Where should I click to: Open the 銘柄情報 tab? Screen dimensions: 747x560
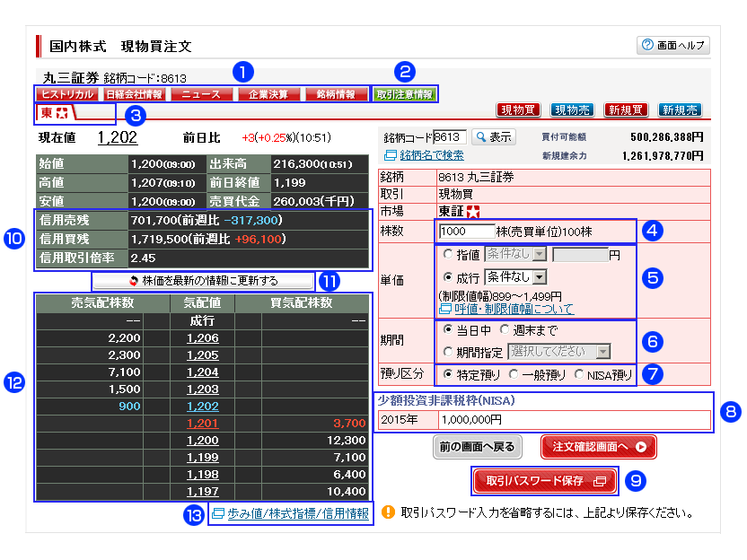(x=337, y=94)
